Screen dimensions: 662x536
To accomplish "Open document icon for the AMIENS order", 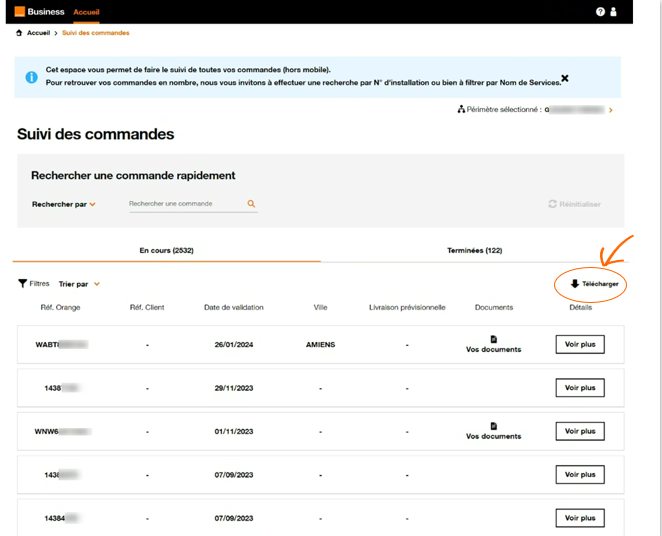I will (493, 340).
